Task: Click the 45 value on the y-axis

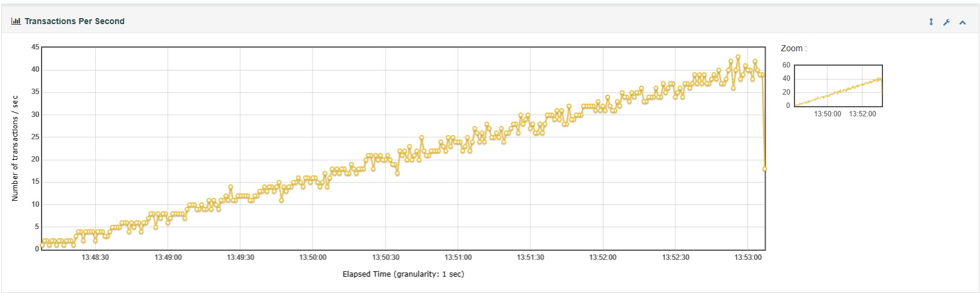Action: [36, 47]
